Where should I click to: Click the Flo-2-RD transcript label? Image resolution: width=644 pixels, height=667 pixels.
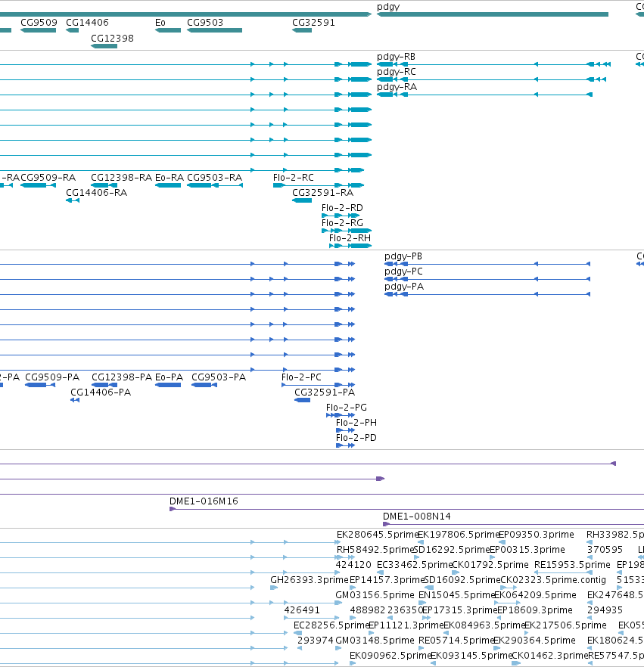pyautogui.click(x=342, y=208)
